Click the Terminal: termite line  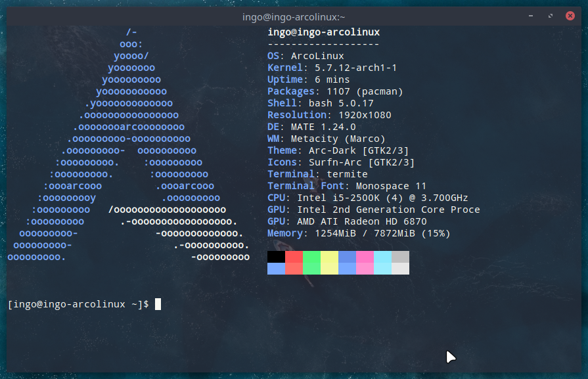click(x=317, y=174)
